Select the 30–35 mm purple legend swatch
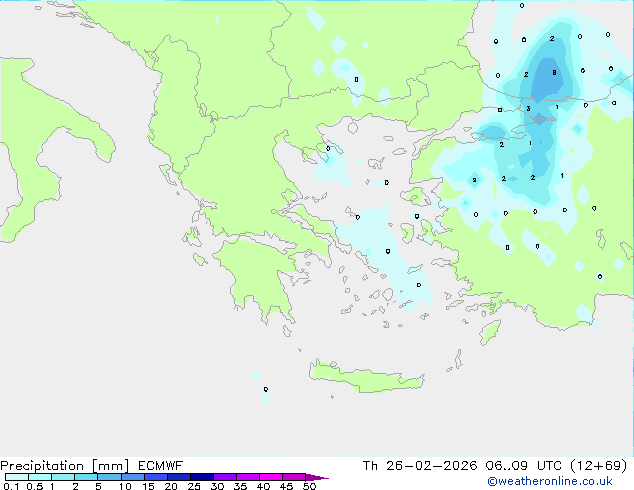This screenshot has width=634, height=490. [224, 477]
